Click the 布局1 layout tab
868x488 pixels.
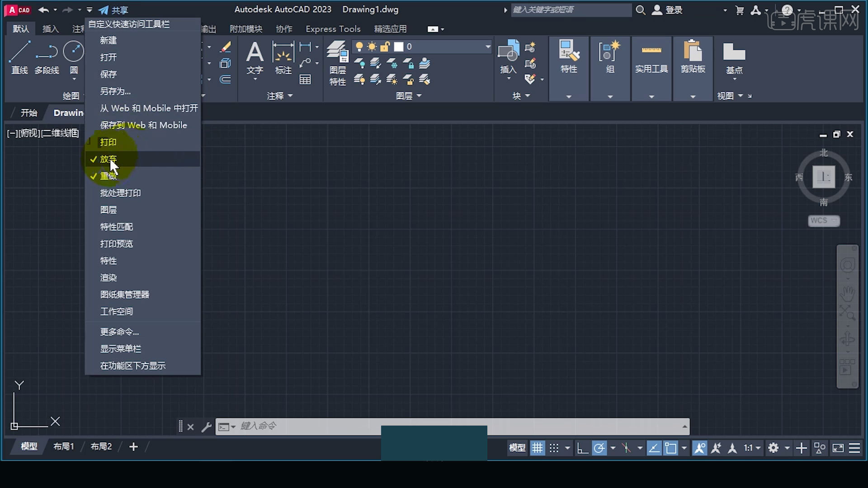point(64,446)
